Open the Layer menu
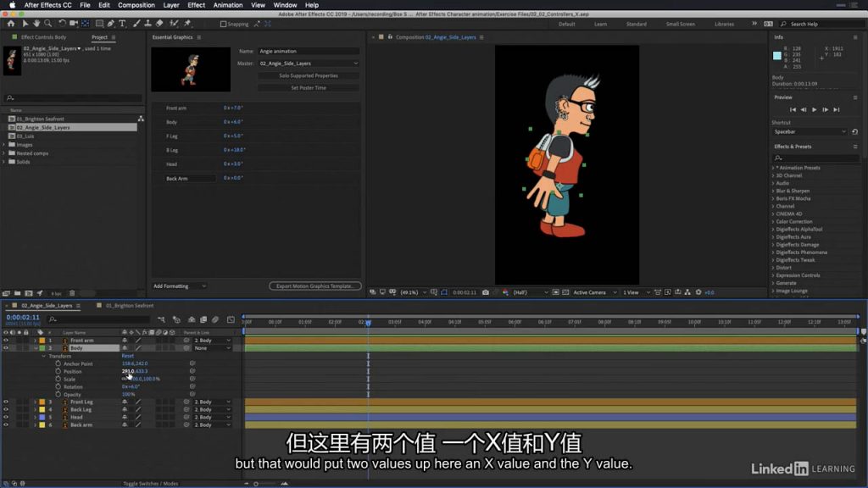The height and width of the screenshot is (488, 868). (x=171, y=5)
